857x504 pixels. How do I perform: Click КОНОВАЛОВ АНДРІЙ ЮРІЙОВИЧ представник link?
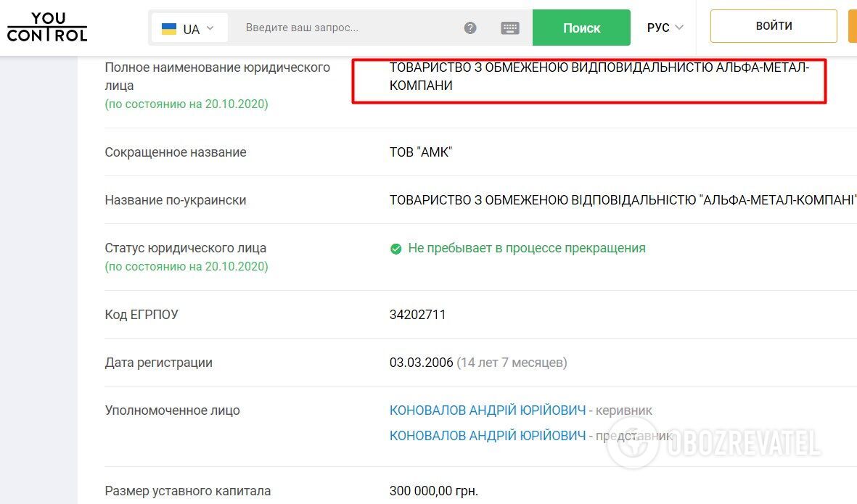[488, 435]
